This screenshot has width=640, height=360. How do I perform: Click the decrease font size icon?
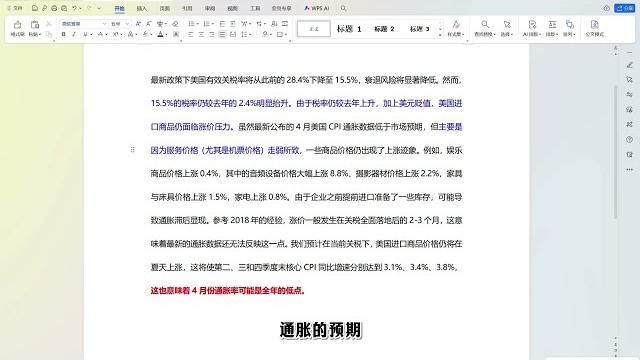[149, 24]
